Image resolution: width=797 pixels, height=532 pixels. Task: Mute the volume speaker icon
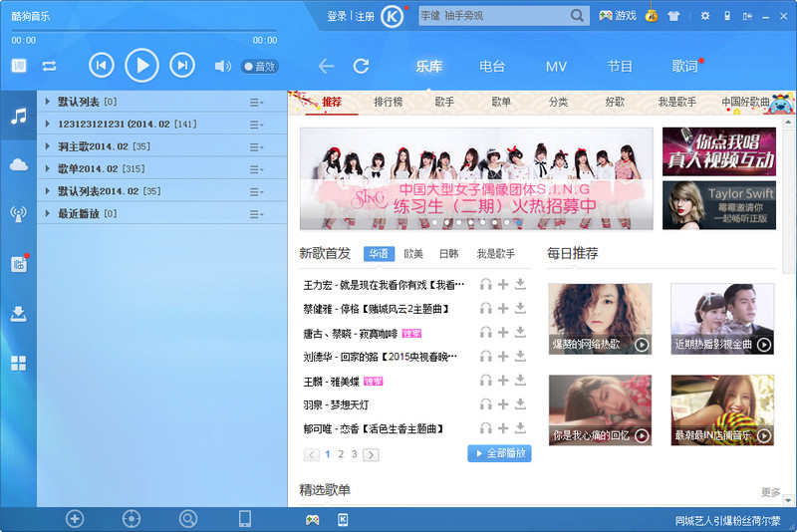pos(222,67)
